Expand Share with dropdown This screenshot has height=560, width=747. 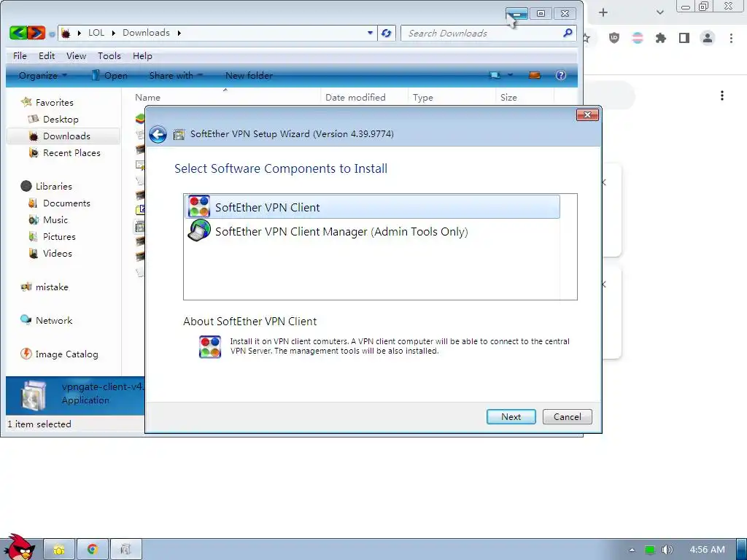tap(176, 75)
